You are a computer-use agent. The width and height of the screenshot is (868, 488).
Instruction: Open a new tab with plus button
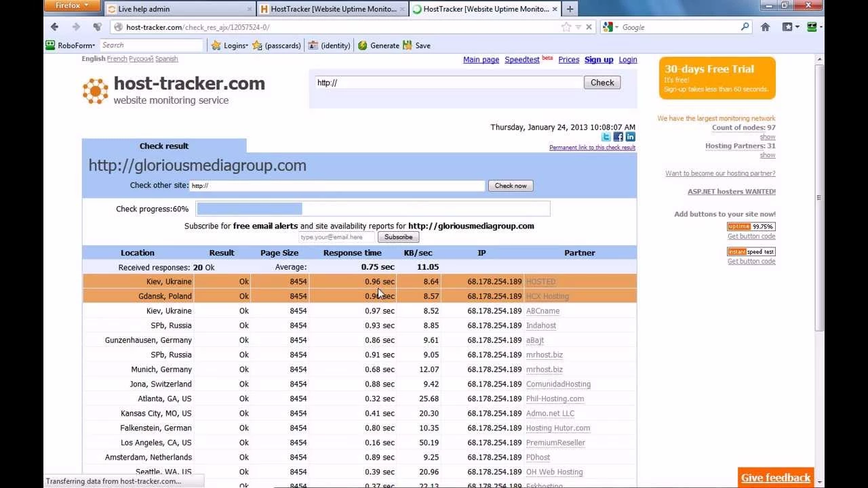point(570,9)
